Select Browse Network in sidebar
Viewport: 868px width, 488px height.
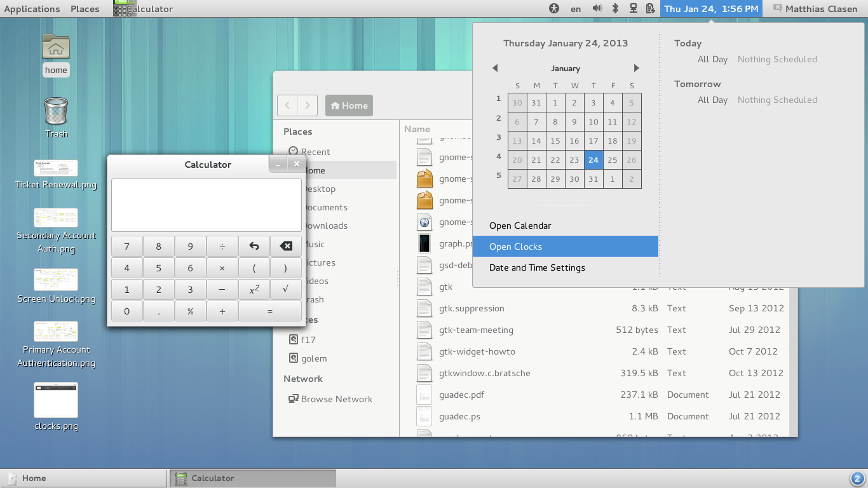click(336, 399)
